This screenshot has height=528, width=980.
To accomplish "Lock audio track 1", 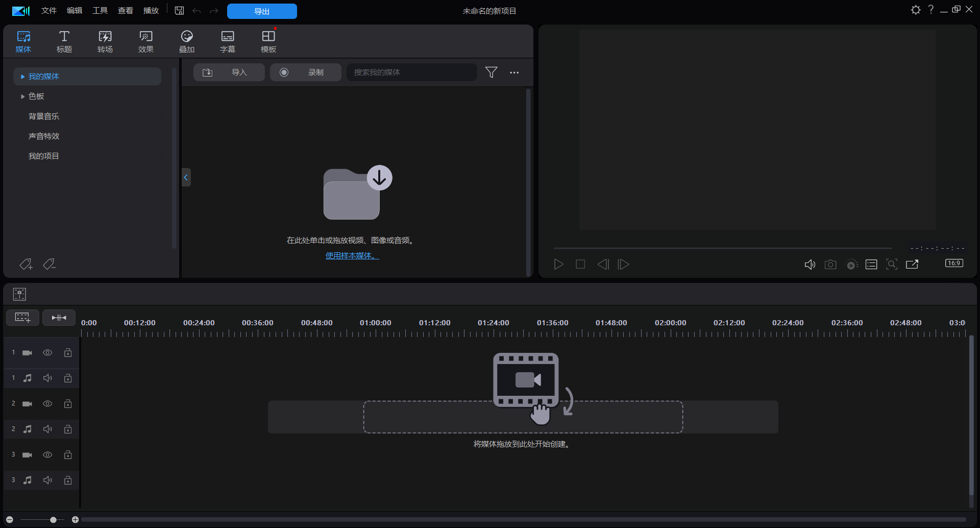I will click(68, 378).
